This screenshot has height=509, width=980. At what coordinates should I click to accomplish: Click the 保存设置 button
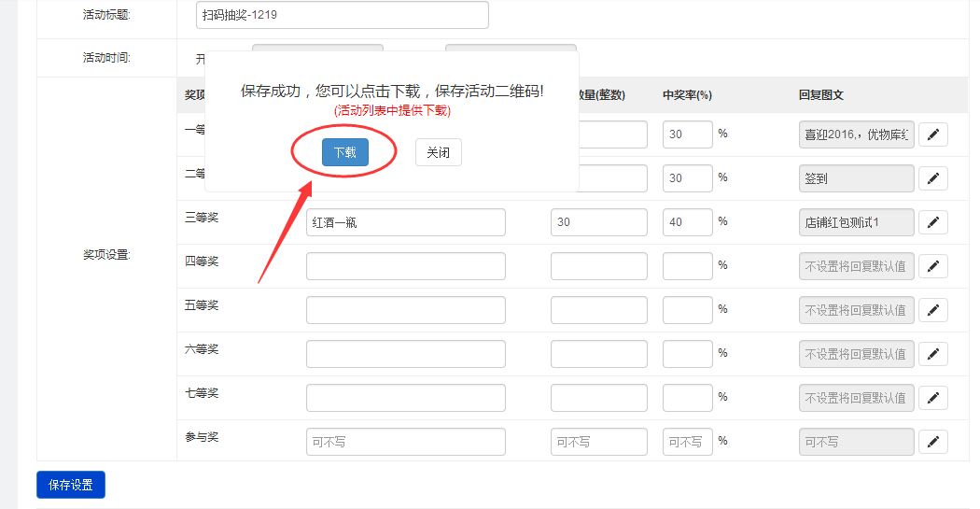pyautogui.click(x=71, y=485)
